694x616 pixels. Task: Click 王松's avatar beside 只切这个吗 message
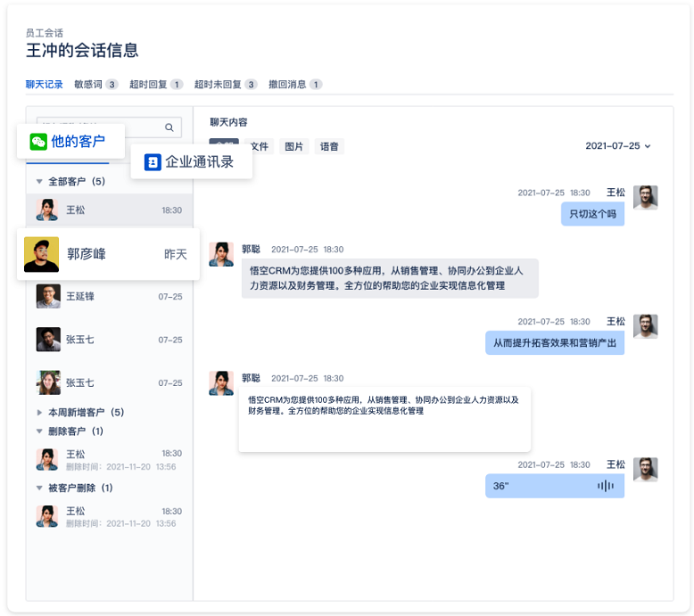[645, 198]
